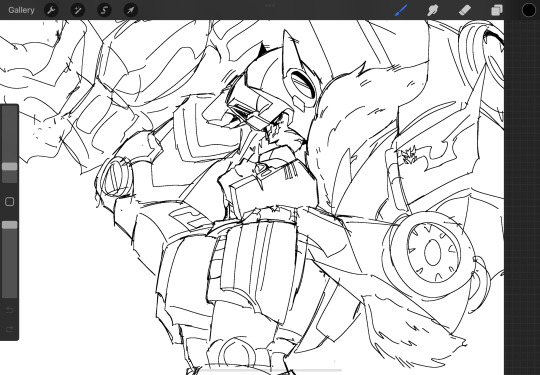
Task: Tap the square Modify button in the sidebar
Action: [x=10, y=201]
